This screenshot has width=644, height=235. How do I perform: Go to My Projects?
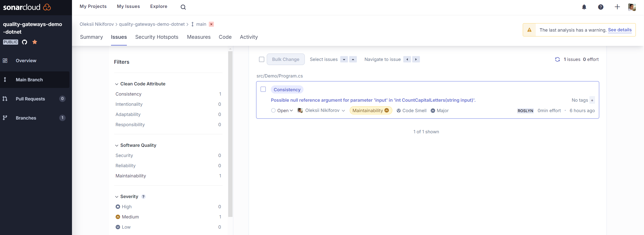click(93, 6)
